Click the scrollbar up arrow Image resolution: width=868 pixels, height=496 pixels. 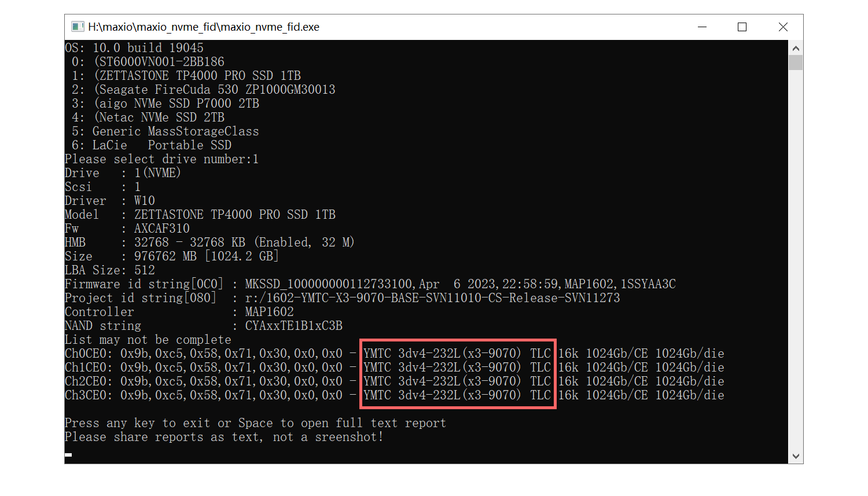[x=796, y=48]
